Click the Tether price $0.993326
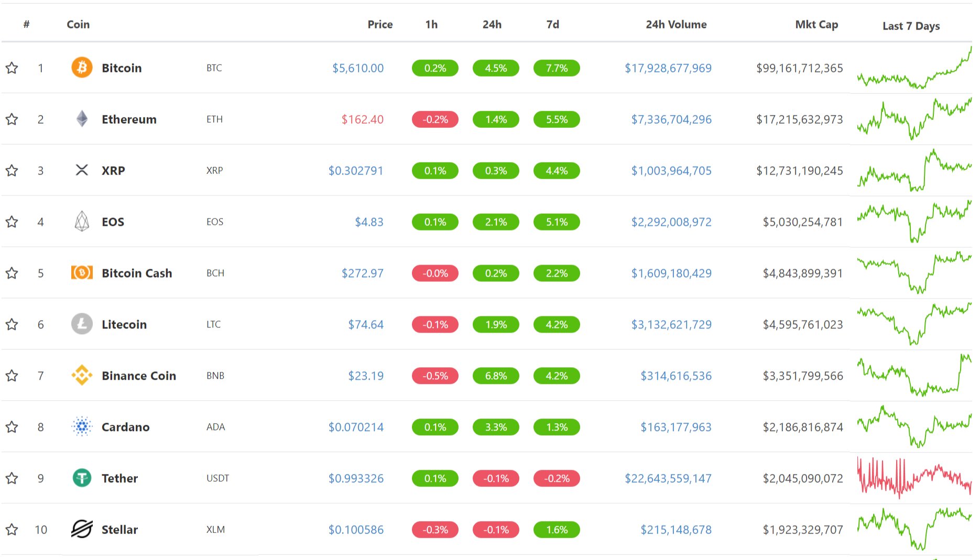Image resolution: width=980 pixels, height=560 pixels. point(356,478)
